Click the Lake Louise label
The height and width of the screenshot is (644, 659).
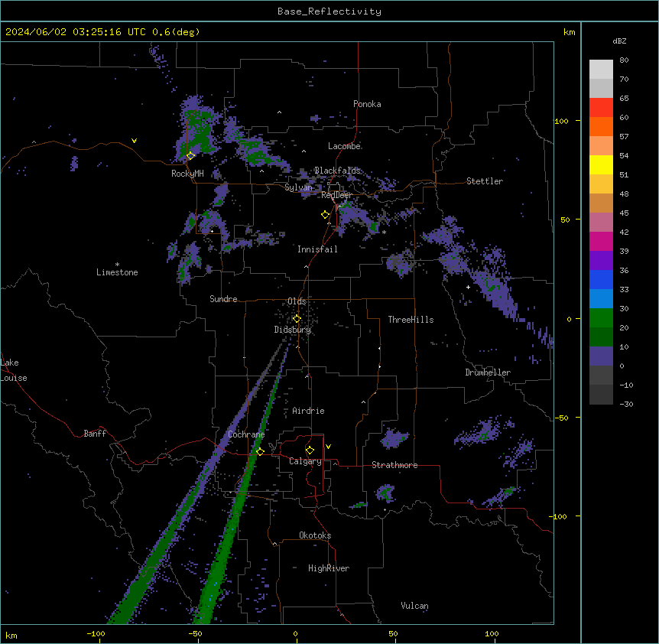14,370
